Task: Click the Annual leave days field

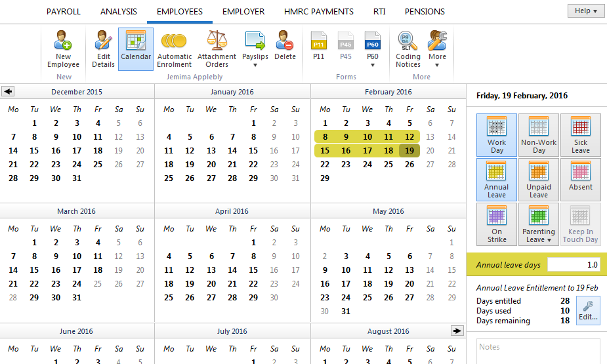Action: click(574, 264)
